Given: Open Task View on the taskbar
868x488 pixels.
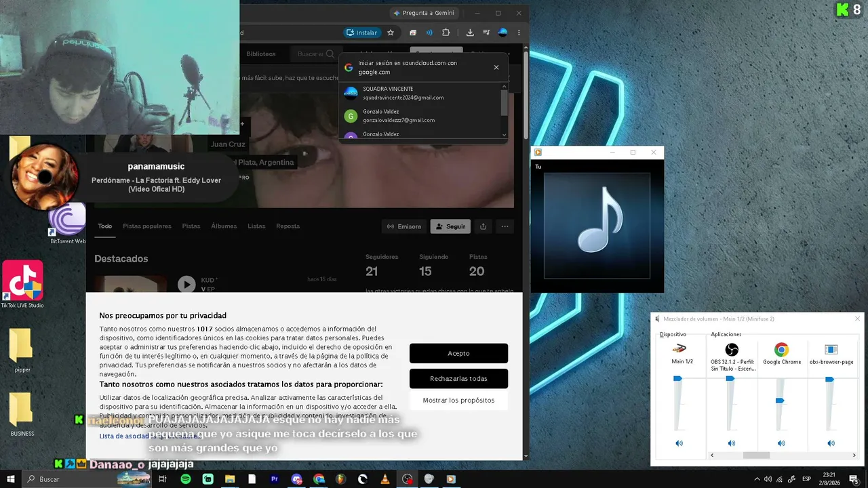Looking at the screenshot, I should tap(163, 479).
